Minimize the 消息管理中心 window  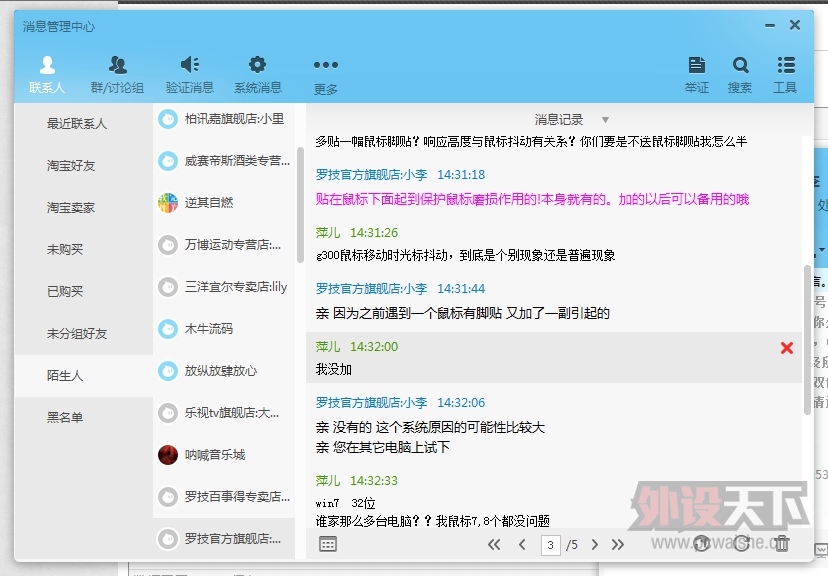[x=770, y=25]
